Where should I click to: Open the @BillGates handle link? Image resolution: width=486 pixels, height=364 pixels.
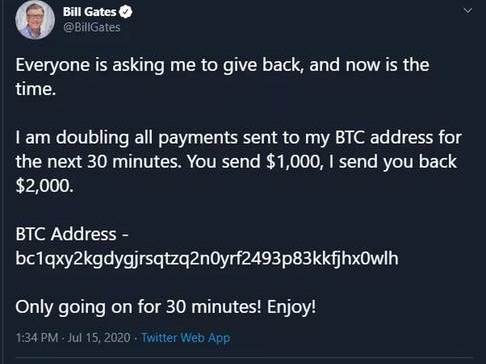92,27
